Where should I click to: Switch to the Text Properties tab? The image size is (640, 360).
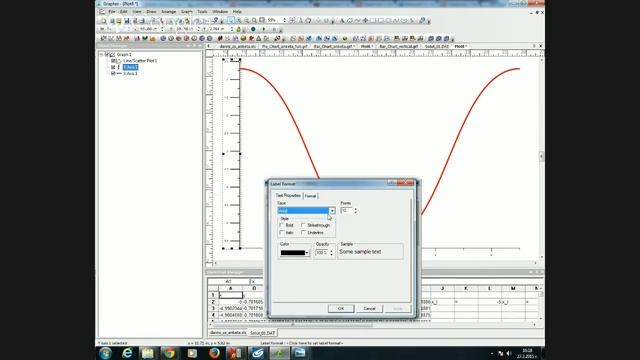pyautogui.click(x=288, y=196)
